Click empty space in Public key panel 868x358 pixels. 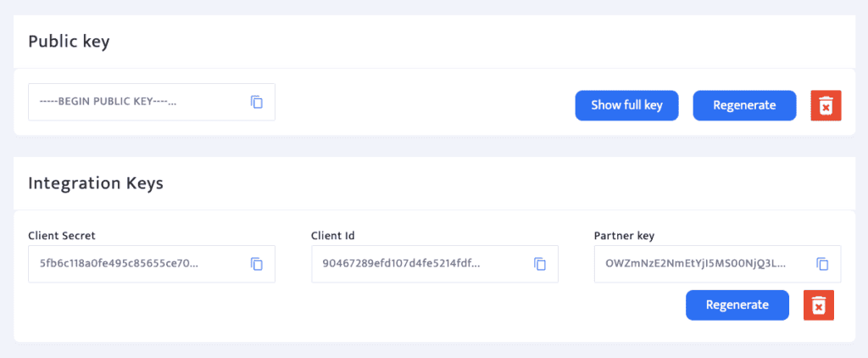pyautogui.click(x=424, y=106)
